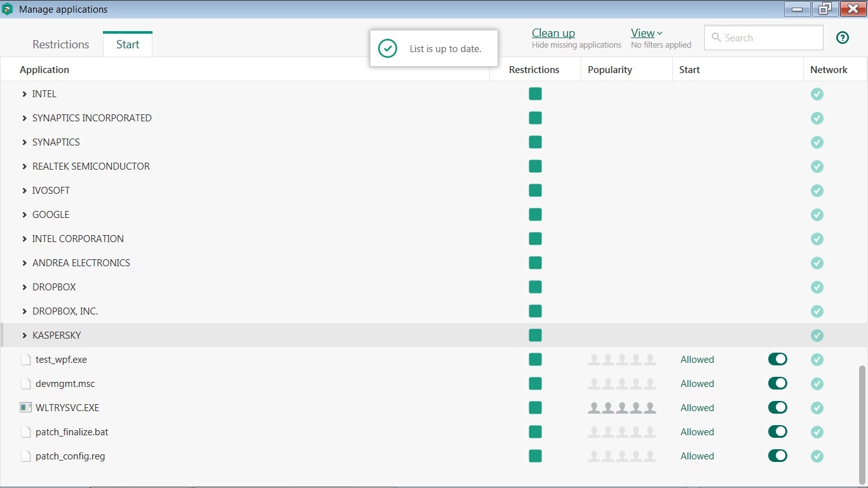Toggle the start switch for patch_config.reg
The image size is (868, 488).
(x=778, y=456)
